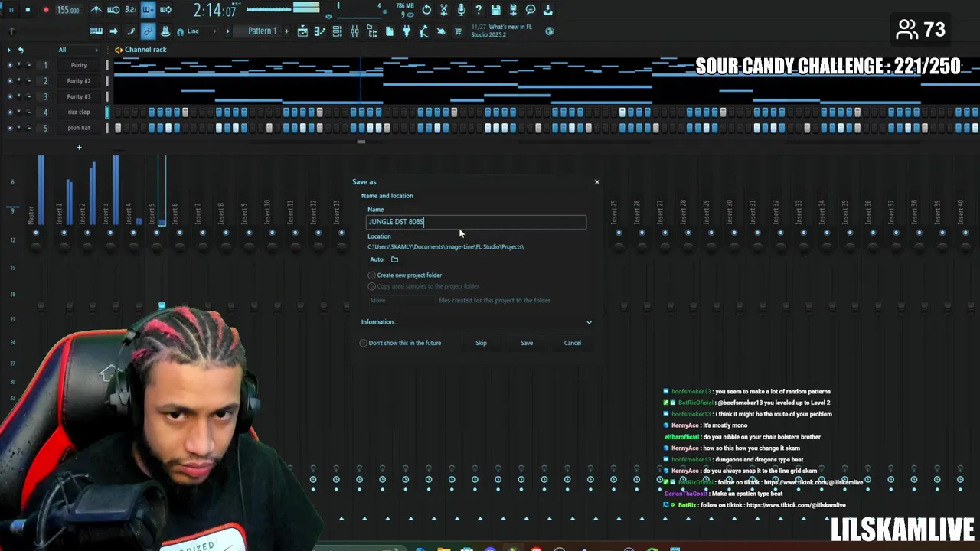
Task: Click the microphone one-click recording icon
Action: (x=461, y=10)
